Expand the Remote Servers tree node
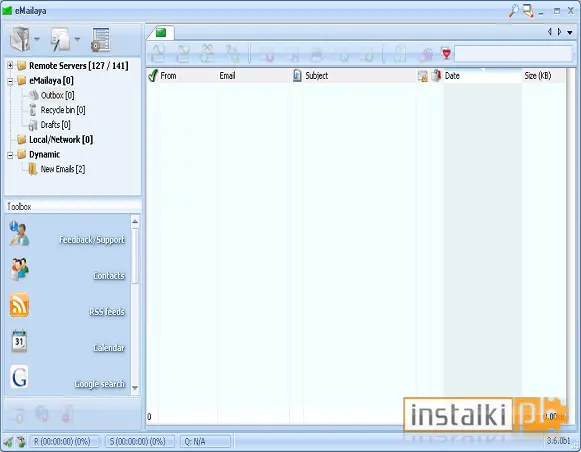581x452 pixels. pos(10,66)
